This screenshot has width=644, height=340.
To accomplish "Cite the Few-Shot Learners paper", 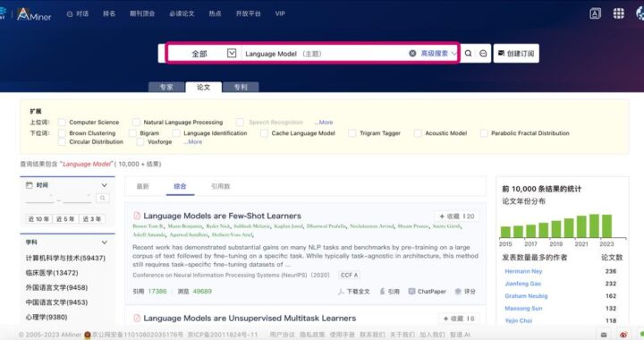I will 389,291.
